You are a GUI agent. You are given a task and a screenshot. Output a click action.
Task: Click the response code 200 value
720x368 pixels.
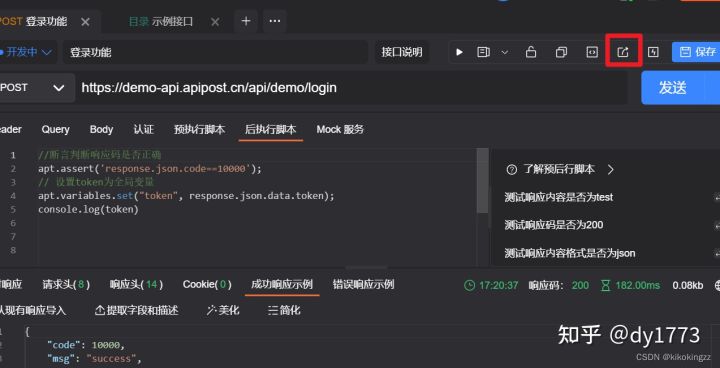(x=580, y=285)
